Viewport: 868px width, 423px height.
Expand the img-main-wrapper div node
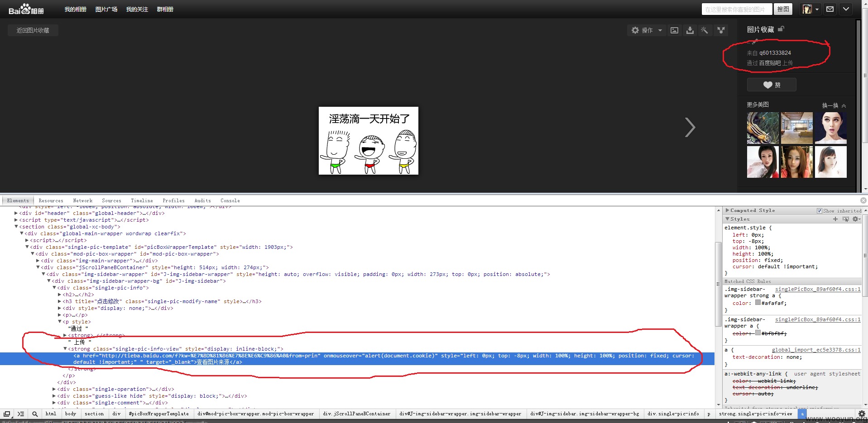pyautogui.click(x=38, y=261)
